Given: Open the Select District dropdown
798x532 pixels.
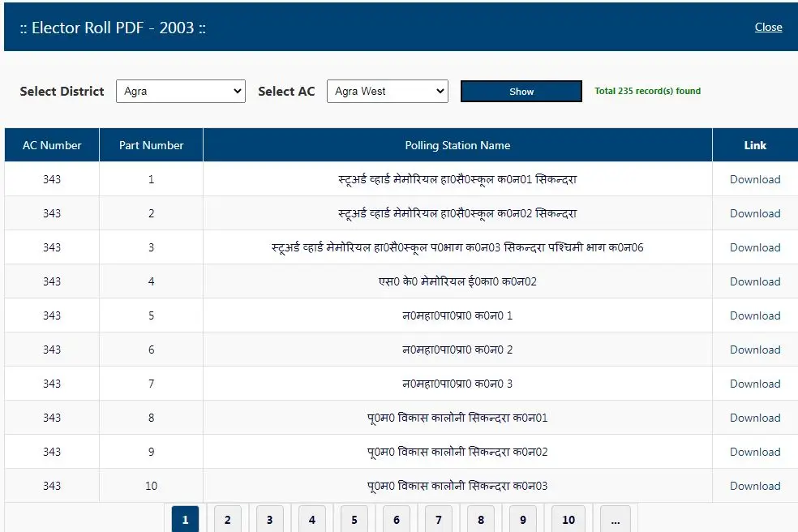Looking at the screenshot, I should tap(180, 92).
